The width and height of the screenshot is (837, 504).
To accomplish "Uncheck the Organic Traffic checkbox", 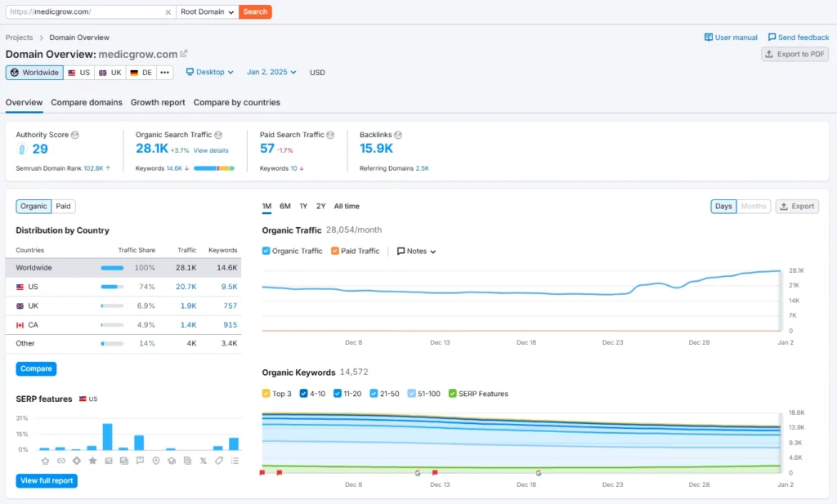I will click(266, 251).
